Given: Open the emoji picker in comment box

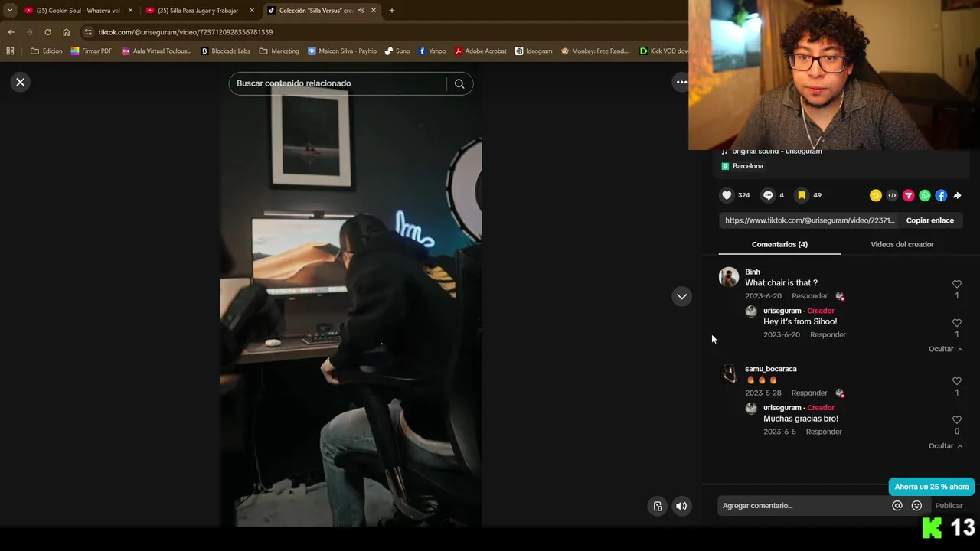Looking at the screenshot, I should (x=916, y=506).
